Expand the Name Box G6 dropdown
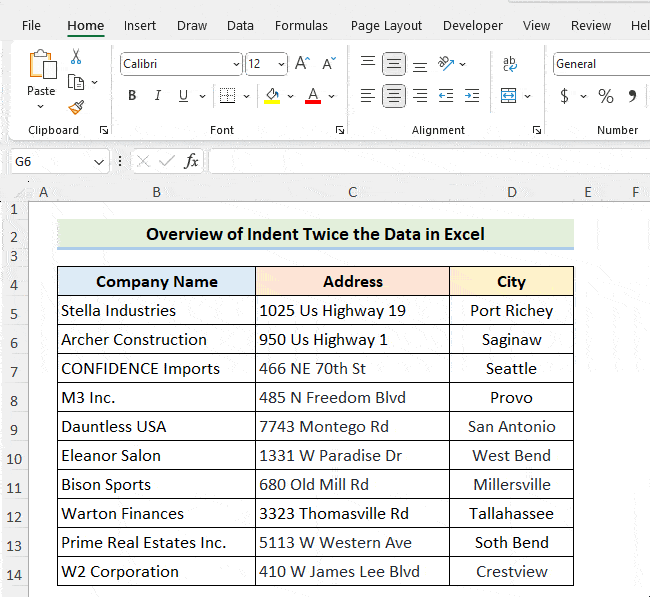Image resolution: width=650 pixels, height=597 pixels. pos(99,162)
